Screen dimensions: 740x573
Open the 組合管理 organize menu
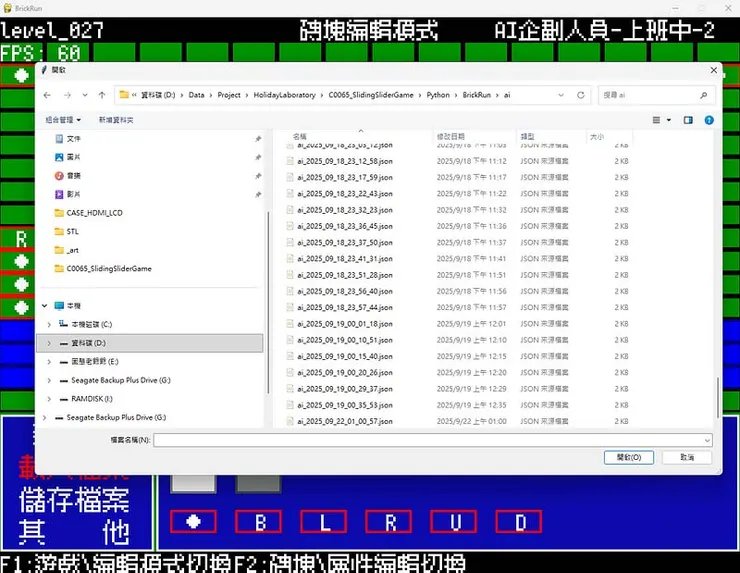(63, 120)
